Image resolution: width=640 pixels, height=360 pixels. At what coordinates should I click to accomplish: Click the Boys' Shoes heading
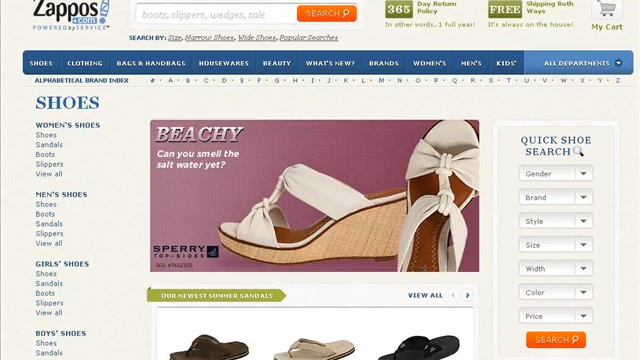coord(61,333)
